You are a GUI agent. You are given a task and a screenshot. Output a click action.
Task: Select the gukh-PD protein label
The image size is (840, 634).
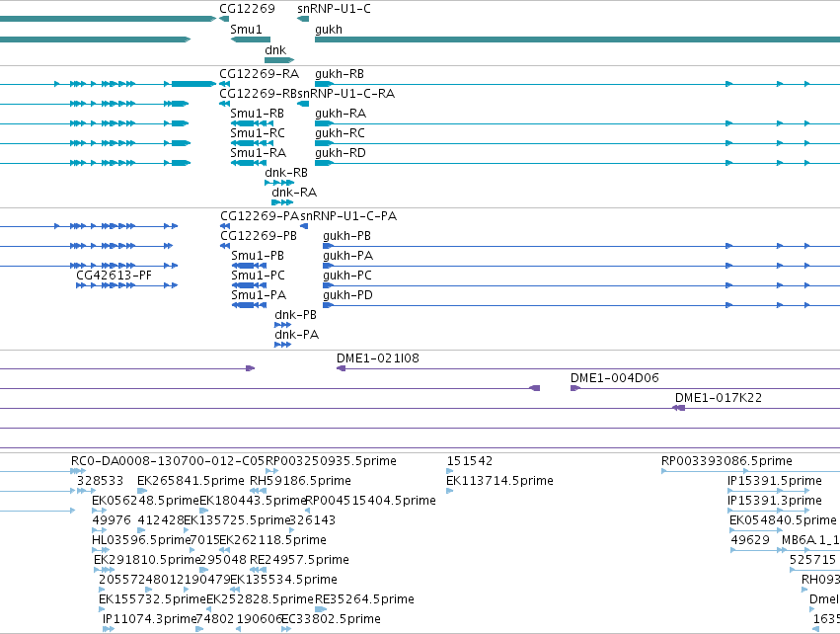coord(347,294)
